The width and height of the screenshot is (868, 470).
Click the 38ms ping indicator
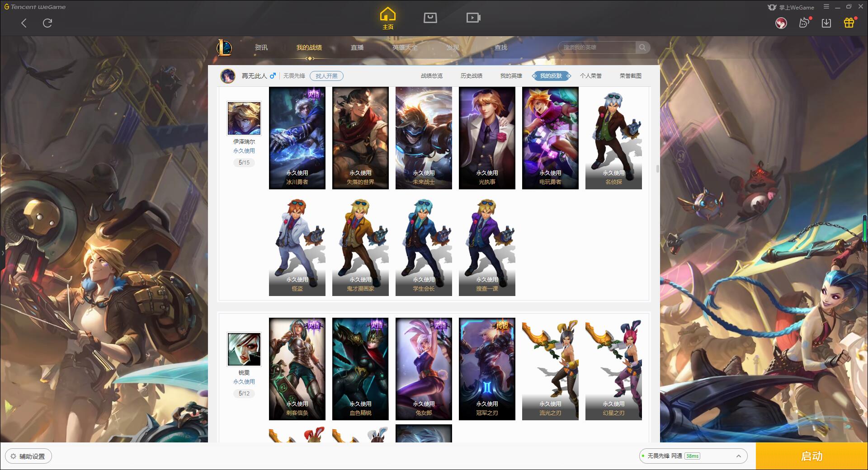[x=692, y=456]
